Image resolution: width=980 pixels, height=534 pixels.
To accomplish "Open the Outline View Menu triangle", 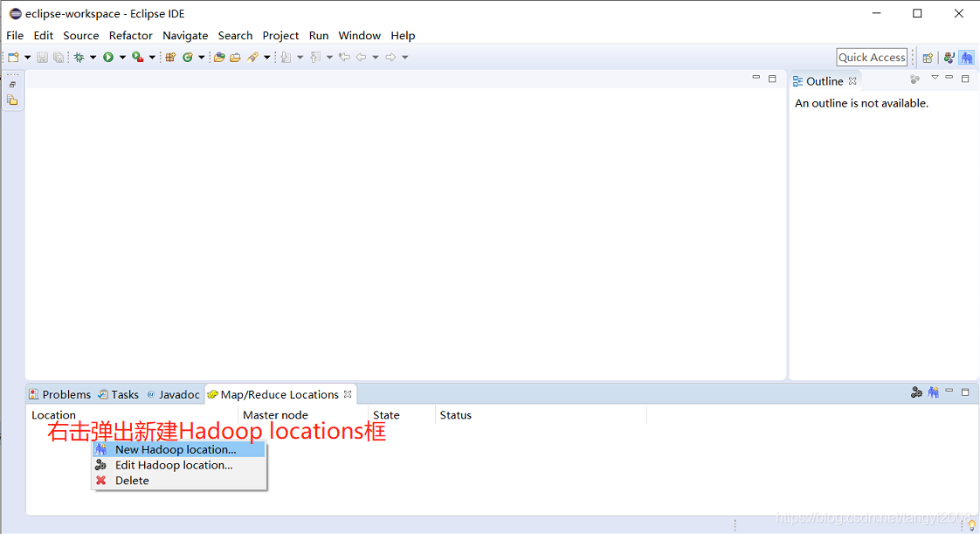I will 935,78.
